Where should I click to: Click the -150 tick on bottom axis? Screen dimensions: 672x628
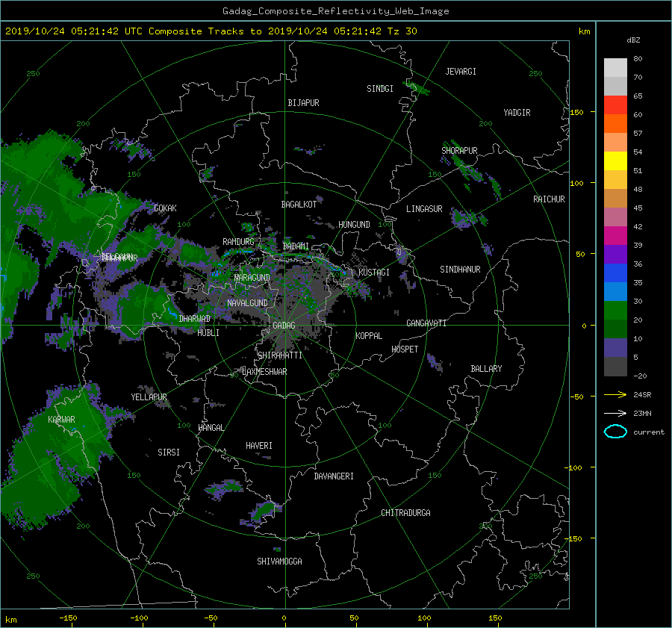pos(68,618)
